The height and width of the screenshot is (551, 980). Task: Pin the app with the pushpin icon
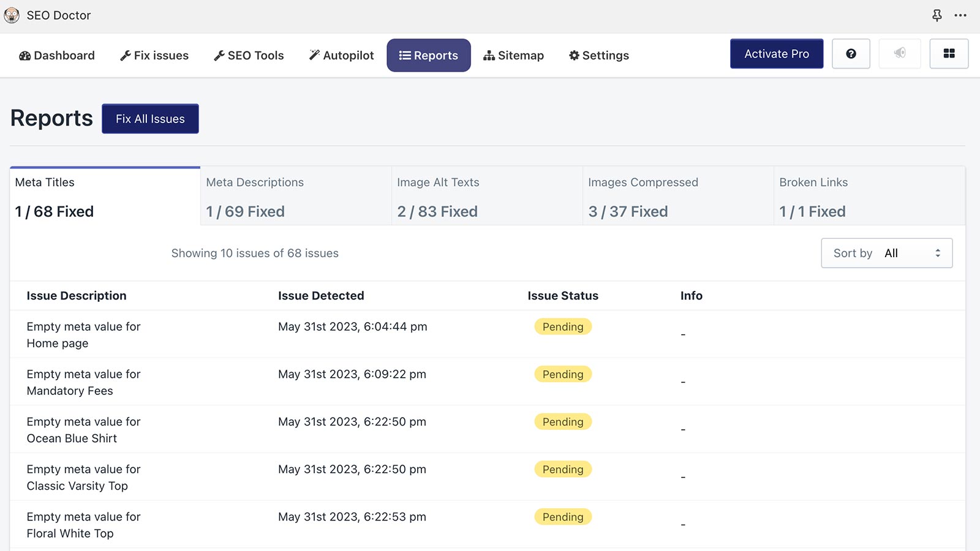click(x=937, y=15)
